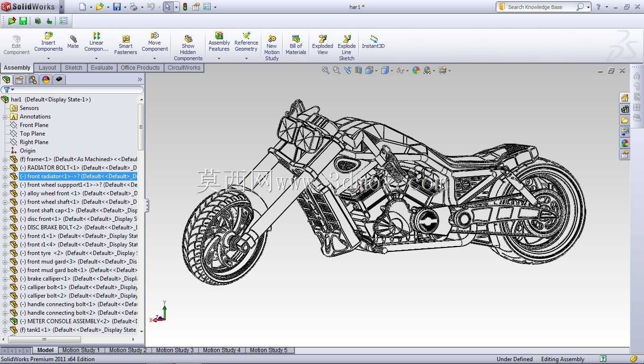Screen dimensions: 644x364
Task: Click the Print icon in top toolbar
Action: pos(134,7)
